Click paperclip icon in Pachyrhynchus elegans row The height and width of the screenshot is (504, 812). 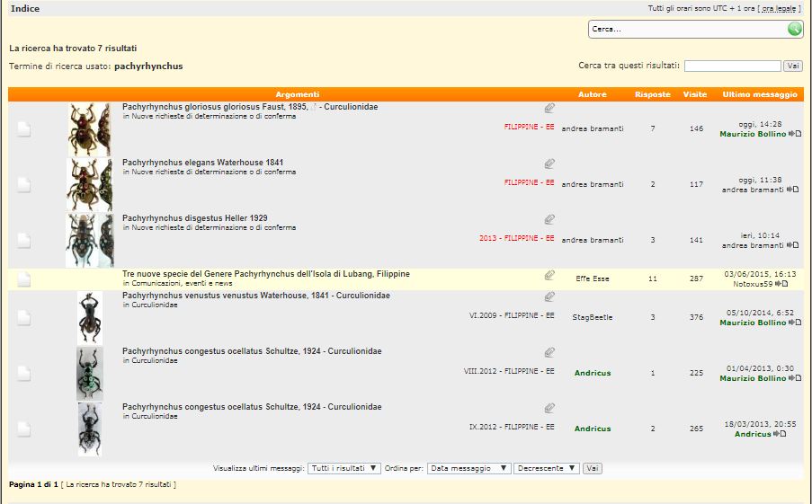tap(549, 164)
